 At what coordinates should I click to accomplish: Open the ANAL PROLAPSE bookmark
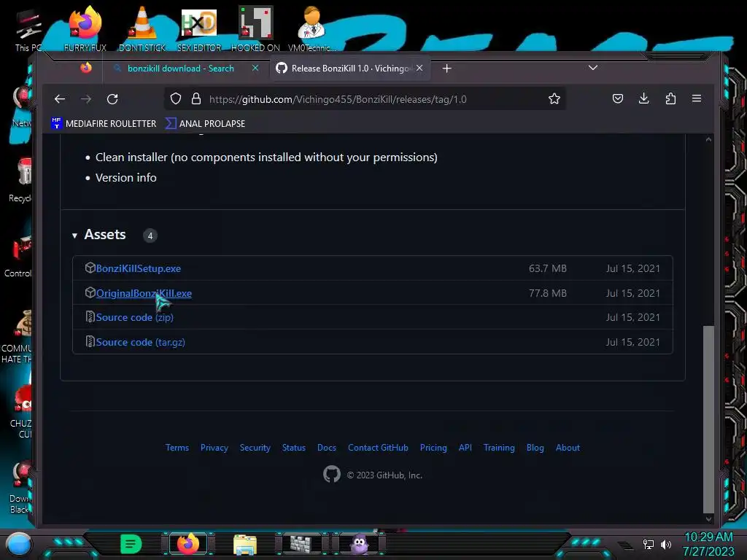[x=205, y=123]
